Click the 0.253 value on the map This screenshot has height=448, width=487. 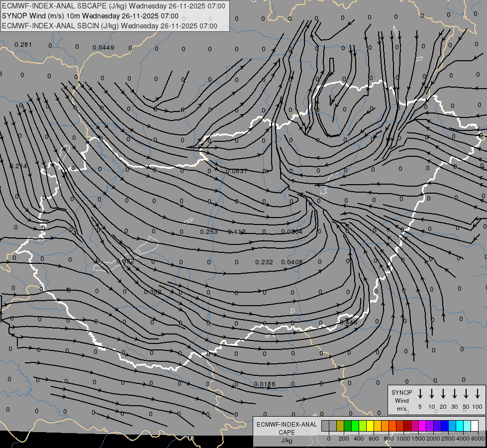[x=209, y=231]
